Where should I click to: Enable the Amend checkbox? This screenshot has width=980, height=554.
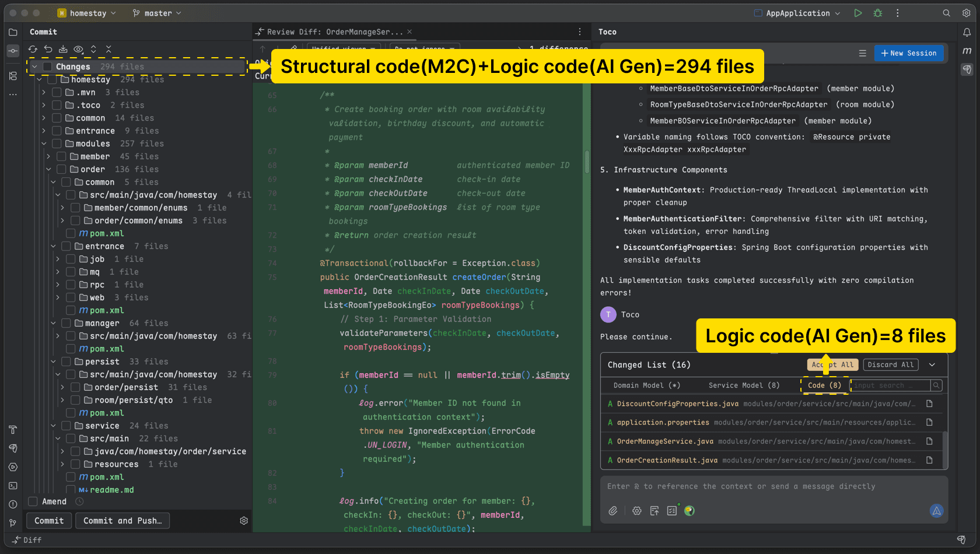[33, 501]
